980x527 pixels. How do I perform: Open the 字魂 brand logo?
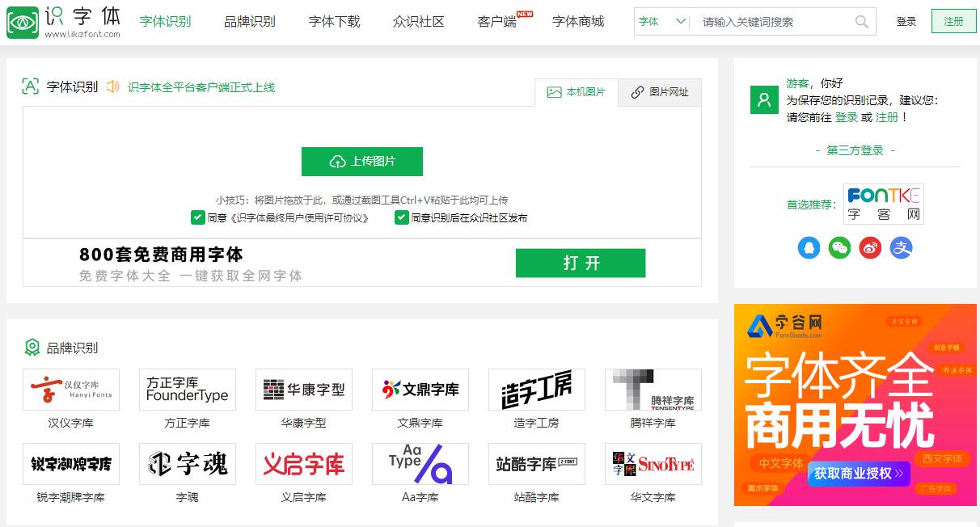pos(188,464)
